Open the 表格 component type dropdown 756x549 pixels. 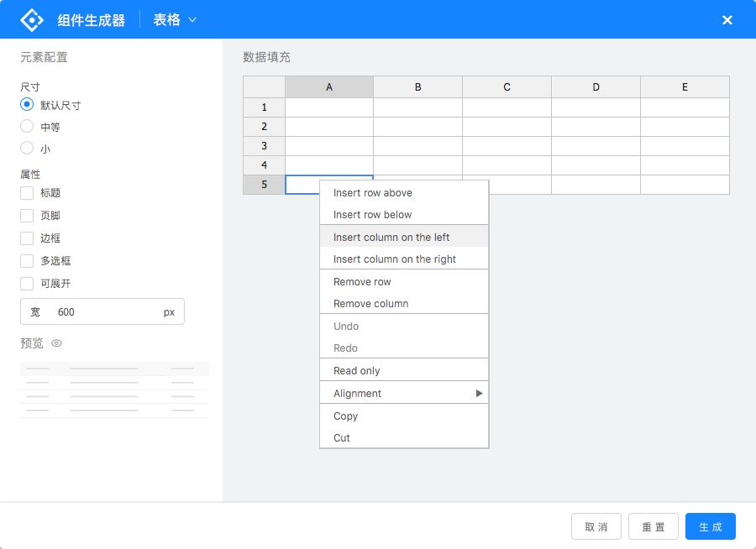[175, 20]
